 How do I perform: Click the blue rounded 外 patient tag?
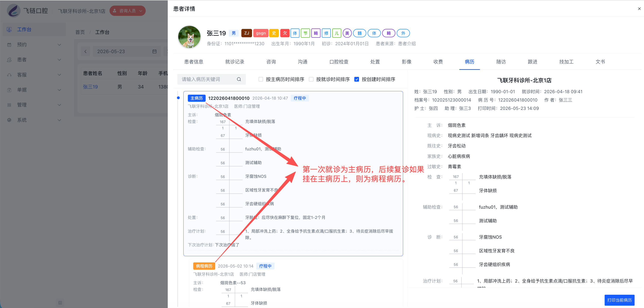point(403,33)
